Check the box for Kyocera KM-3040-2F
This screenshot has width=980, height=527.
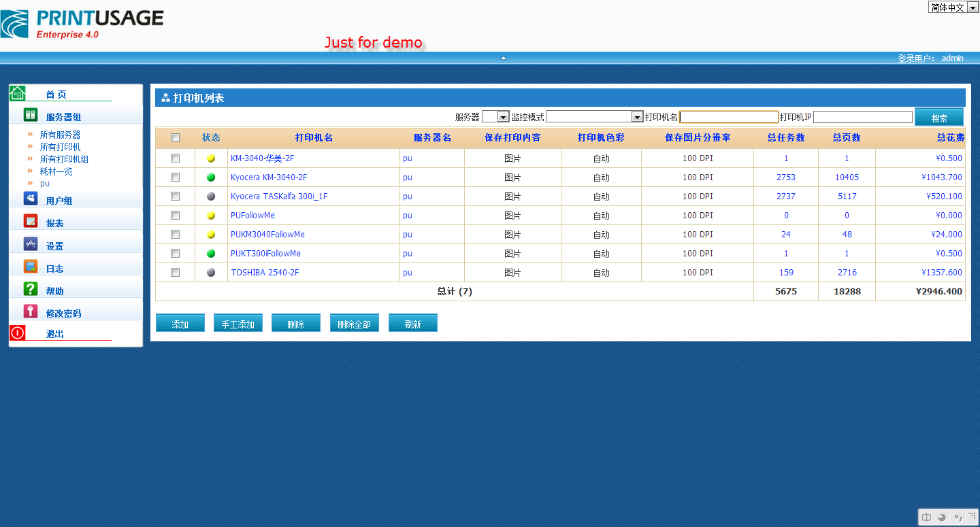[175, 177]
